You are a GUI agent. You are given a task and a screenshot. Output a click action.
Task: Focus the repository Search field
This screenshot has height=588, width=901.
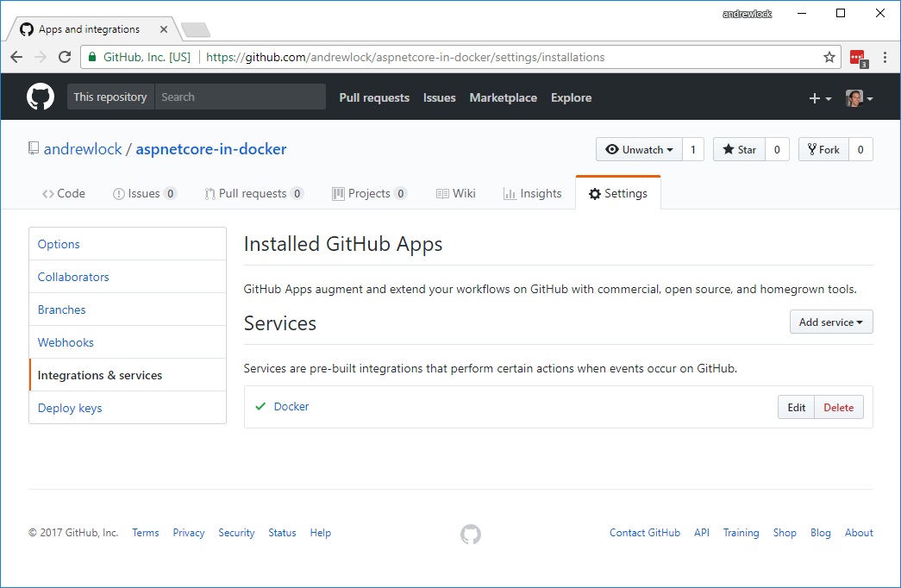coord(241,97)
